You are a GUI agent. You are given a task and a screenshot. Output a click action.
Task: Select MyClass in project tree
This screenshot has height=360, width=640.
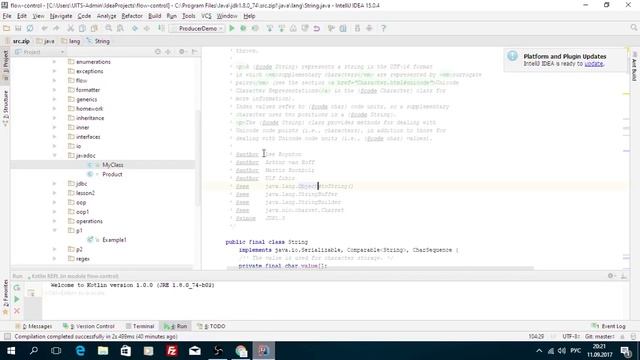click(x=113, y=165)
